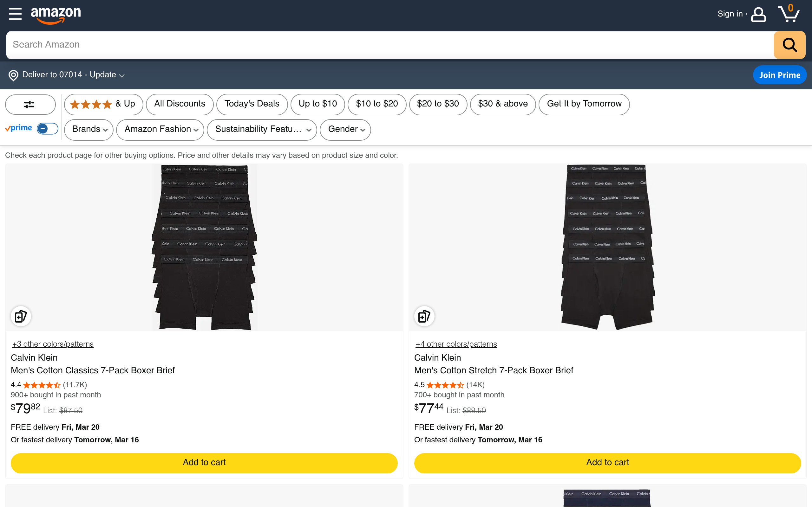Focus the Search Amazon input field
The width and height of the screenshot is (812, 507).
[x=389, y=45]
